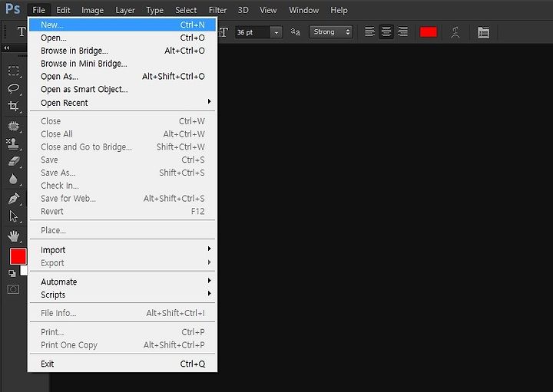The height and width of the screenshot is (392, 553).
Task: Expand the Export submenu
Action: 209,262
